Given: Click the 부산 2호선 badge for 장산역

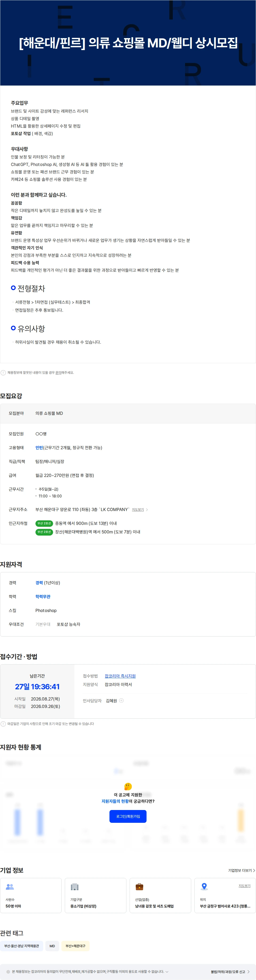Looking at the screenshot, I should (x=44, y=532).
